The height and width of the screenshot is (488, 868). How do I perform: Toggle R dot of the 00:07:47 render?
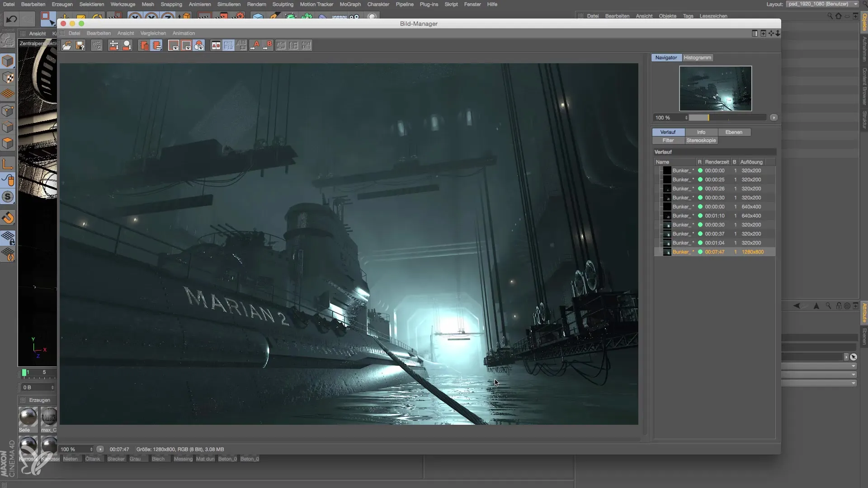pyautogui.click(x=700, y=252)
